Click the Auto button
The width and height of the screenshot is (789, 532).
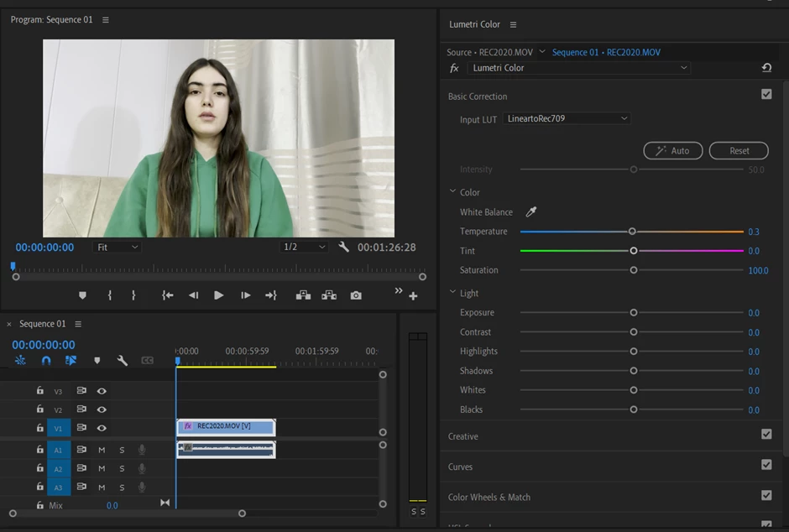pyautogui.click(x=672, y=151)
